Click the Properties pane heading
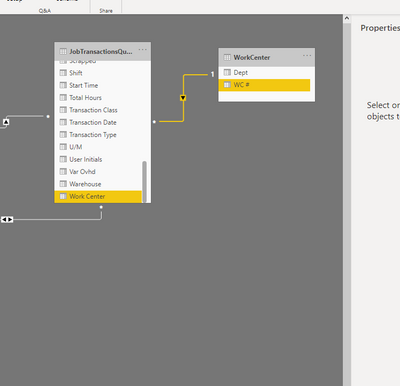This screenshot has width=400, height=386. (380, 28)
